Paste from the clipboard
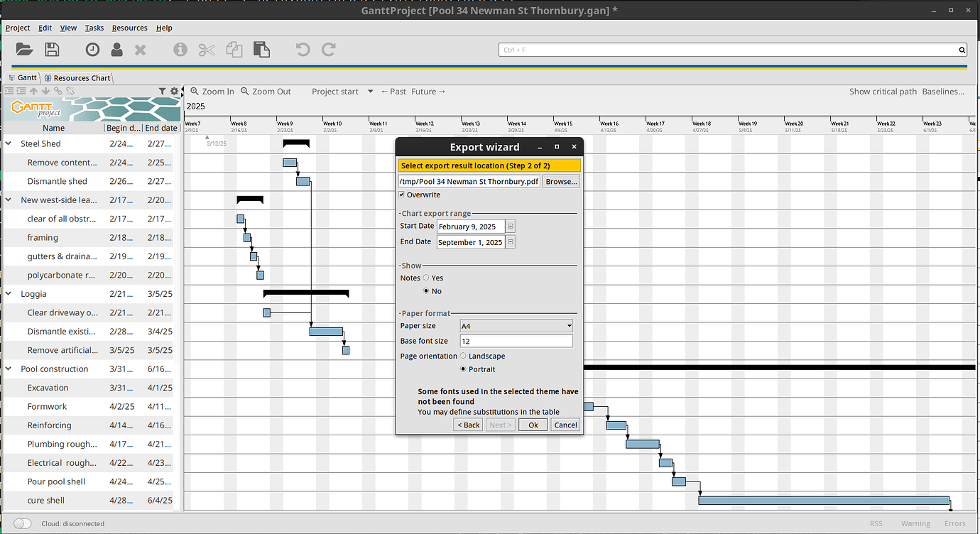 (x=261, y=49)
